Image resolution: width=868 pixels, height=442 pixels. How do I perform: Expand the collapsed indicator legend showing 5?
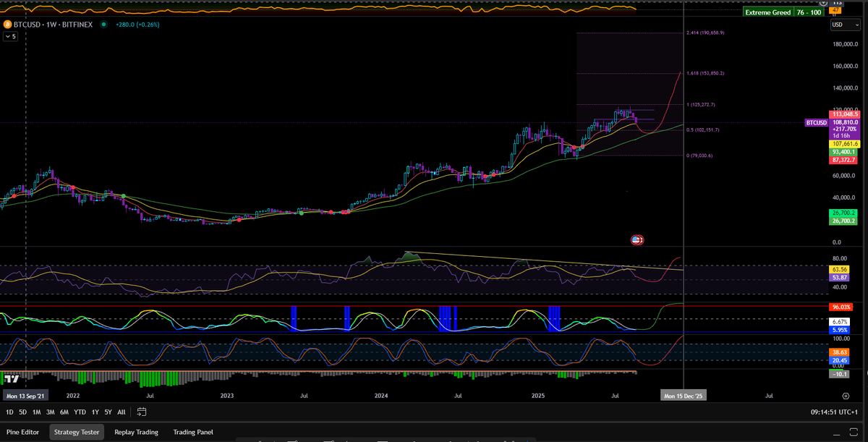click(12, 37)
